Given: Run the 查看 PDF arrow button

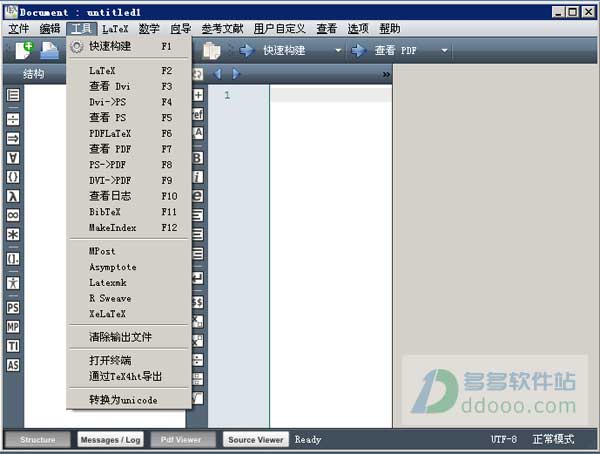Looking at the screenshot, I should tap(359, 51).
